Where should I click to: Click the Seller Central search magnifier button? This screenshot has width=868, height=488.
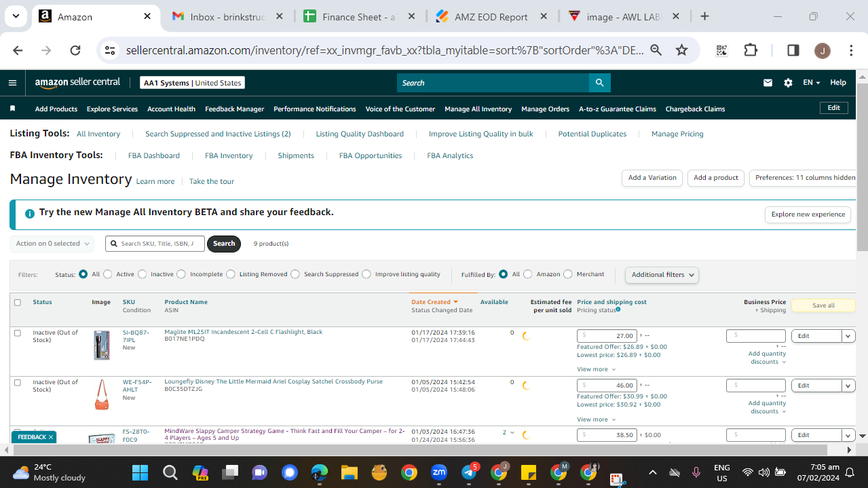[599, 83]
